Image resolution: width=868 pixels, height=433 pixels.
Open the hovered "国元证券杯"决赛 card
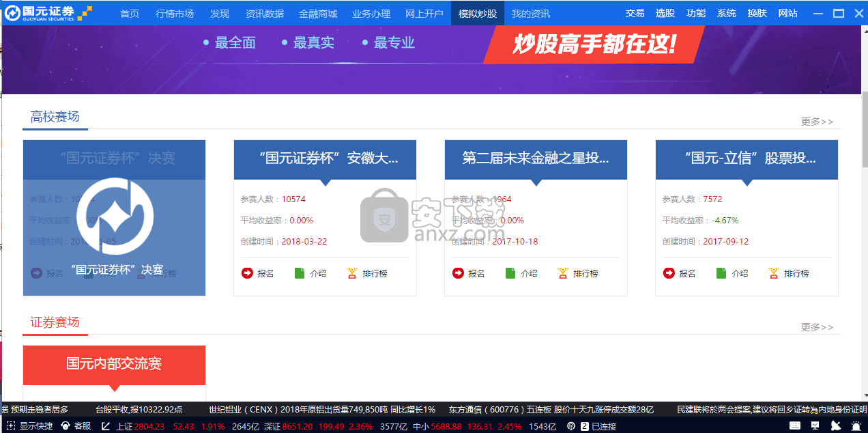pos(114,218)
